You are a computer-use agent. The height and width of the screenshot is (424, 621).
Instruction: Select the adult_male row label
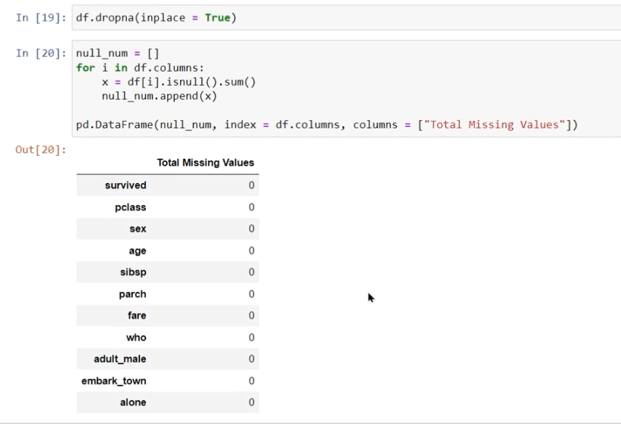coord(120,359)
